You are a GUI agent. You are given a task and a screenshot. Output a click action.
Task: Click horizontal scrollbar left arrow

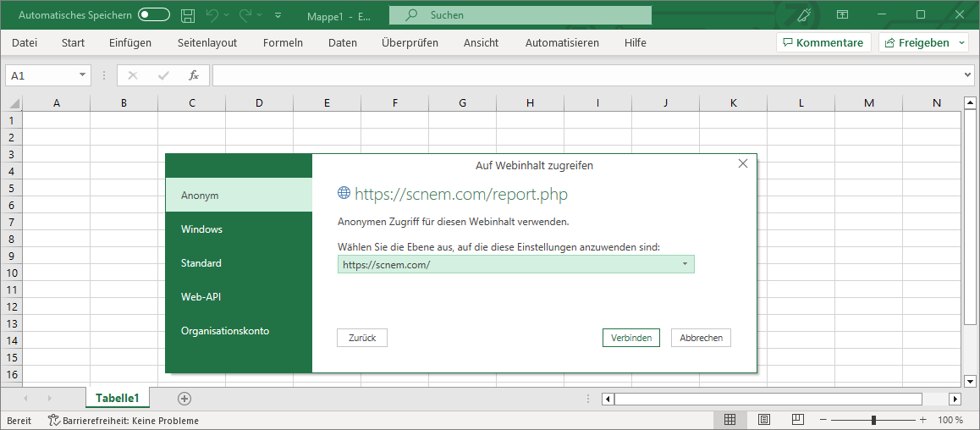(608, 398)
